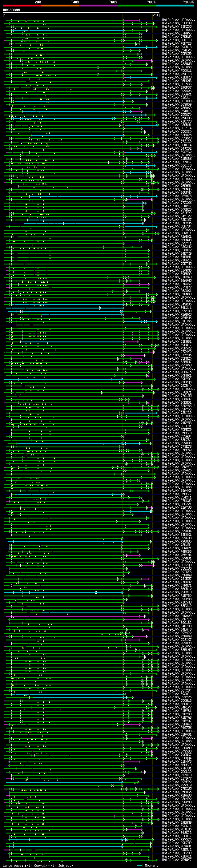197x868 pixels.
Task: Select UniRef100_Q55AD4 label
Action: pos(176,436)
